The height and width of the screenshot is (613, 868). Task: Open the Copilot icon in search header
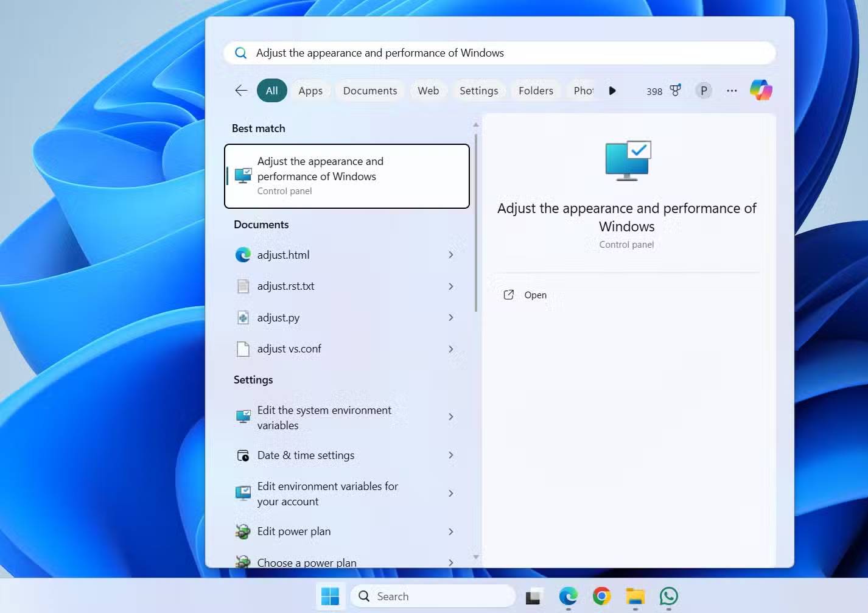click(761, 90)
